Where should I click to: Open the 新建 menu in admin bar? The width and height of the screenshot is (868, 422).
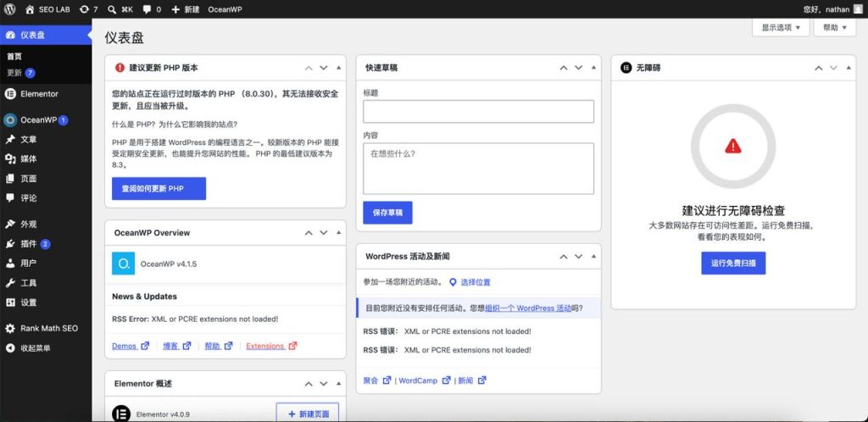tap(186, 9)
